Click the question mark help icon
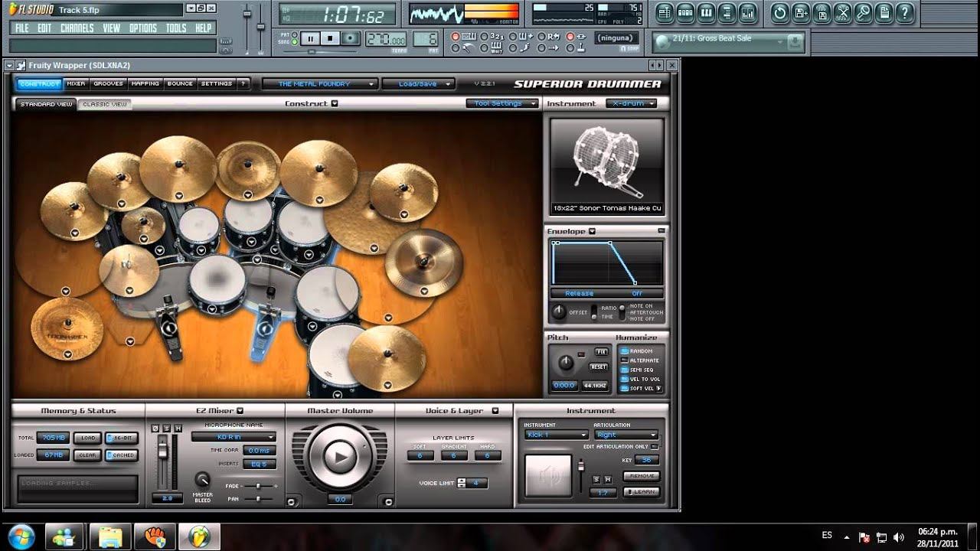Viewport: 980px width, 551px height. [x=904, y=12]
